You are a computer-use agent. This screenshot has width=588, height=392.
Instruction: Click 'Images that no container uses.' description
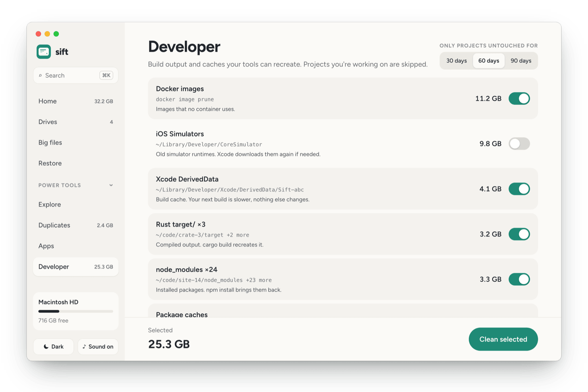(195, 109)
